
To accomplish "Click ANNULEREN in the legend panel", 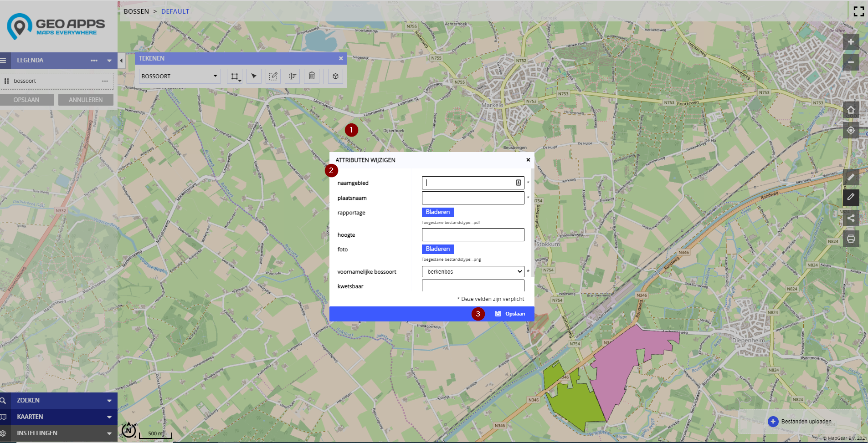I will [86, 100].
